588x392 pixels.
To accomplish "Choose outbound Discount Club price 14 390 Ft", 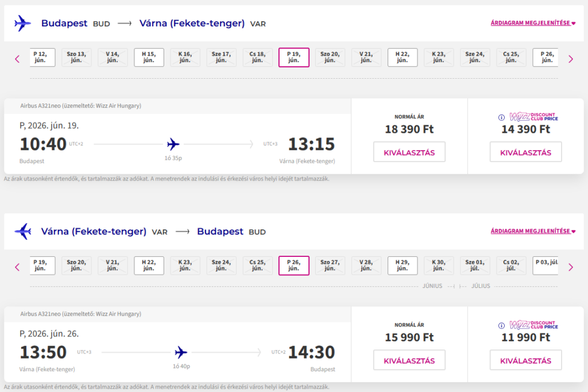I will click(525, 152).
